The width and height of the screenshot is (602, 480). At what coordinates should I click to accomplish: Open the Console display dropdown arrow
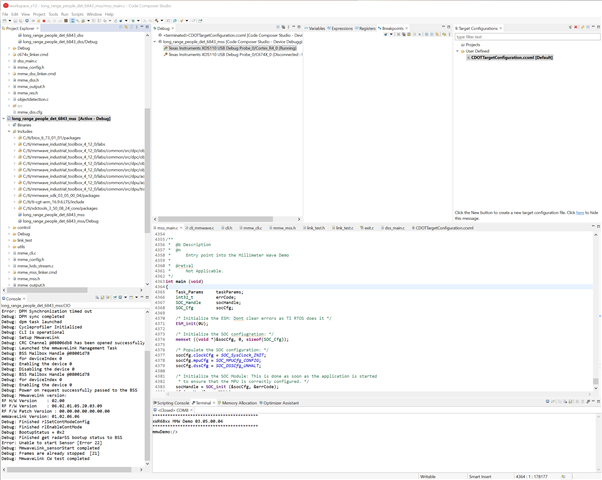click(126, 298)
